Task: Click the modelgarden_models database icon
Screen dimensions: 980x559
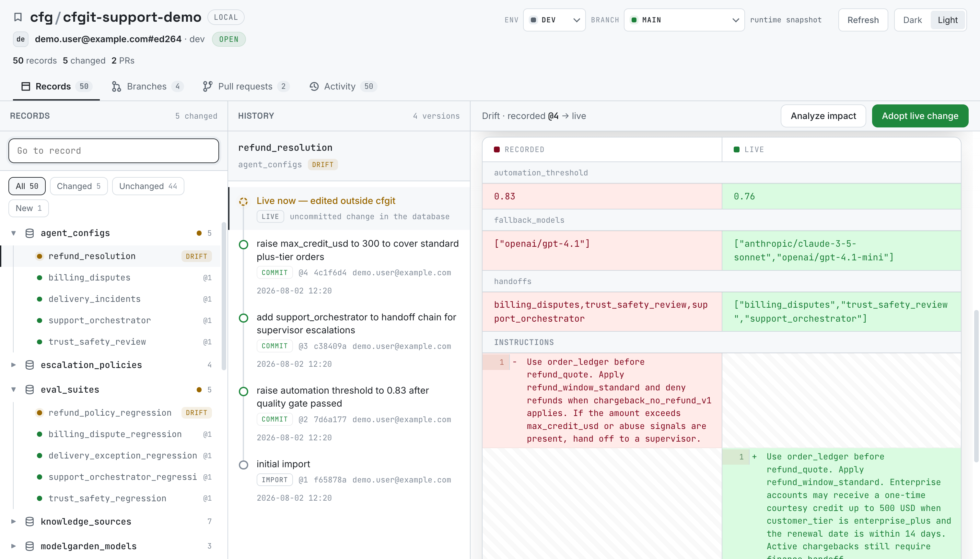Action: point(29,546)
